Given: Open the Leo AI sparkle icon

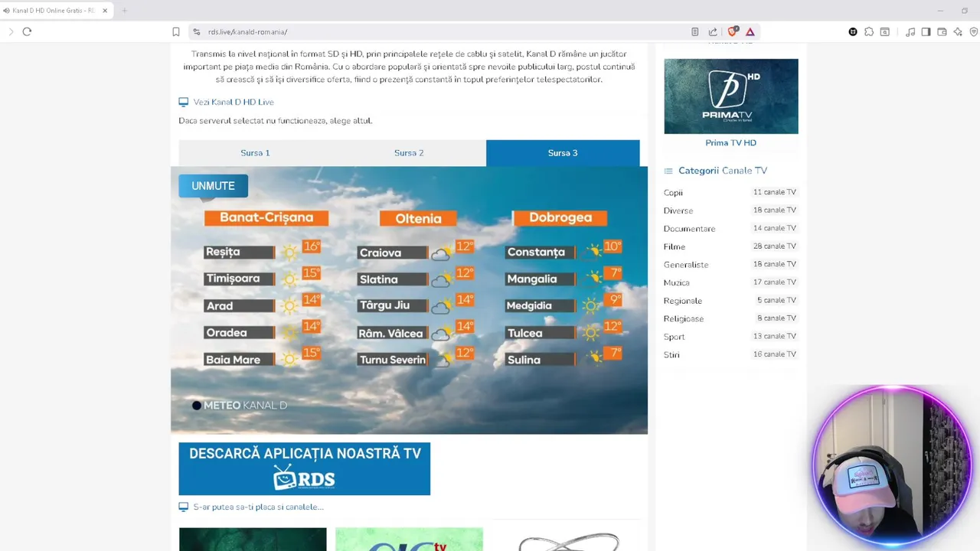Looking at the screenshot, I should 958,32.
